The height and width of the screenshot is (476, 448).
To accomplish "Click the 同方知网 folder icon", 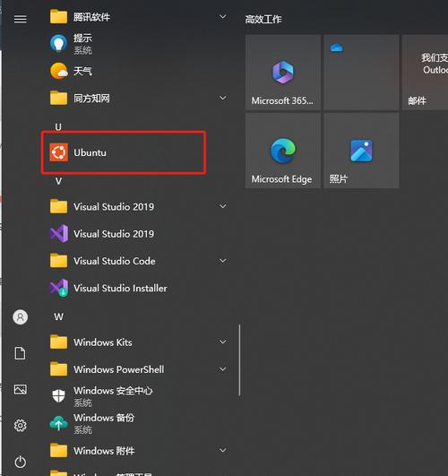I will tap(58, 98).
